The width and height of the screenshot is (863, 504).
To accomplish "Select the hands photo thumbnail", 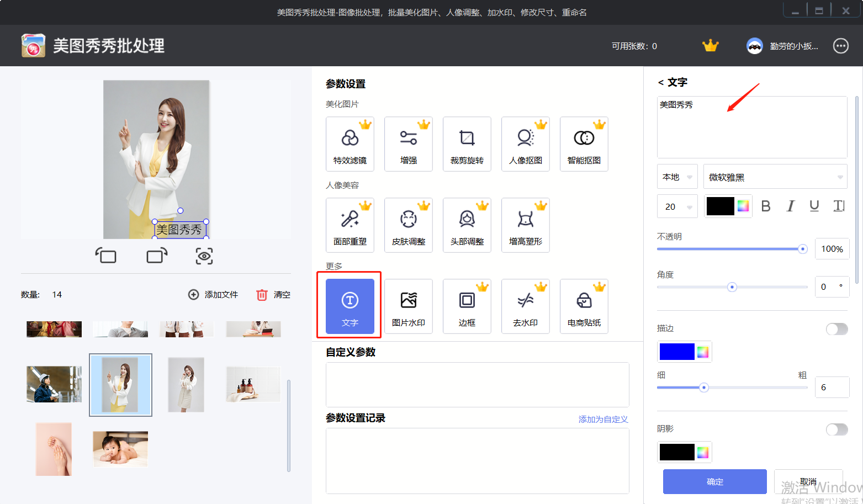I will tap(54, 449).
